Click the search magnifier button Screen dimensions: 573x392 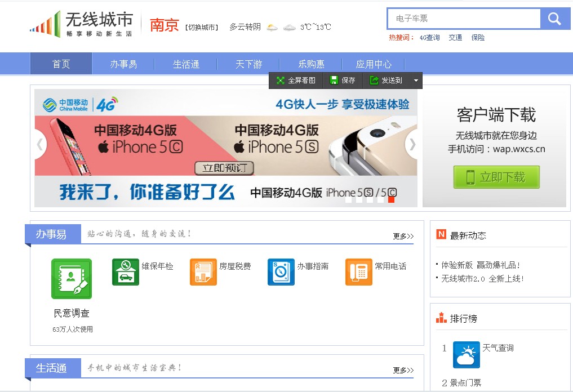click(x=555, y=19)
